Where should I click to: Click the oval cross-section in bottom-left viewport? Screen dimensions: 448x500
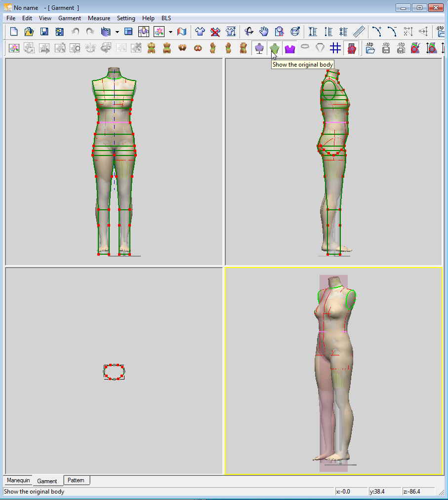click(114, 372)
